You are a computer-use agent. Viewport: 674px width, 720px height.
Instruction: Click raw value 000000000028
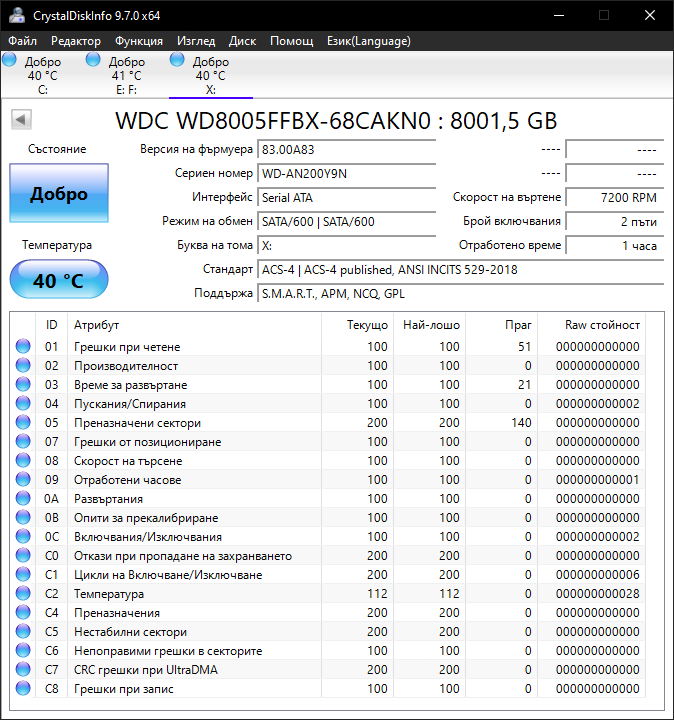(597, 593)
